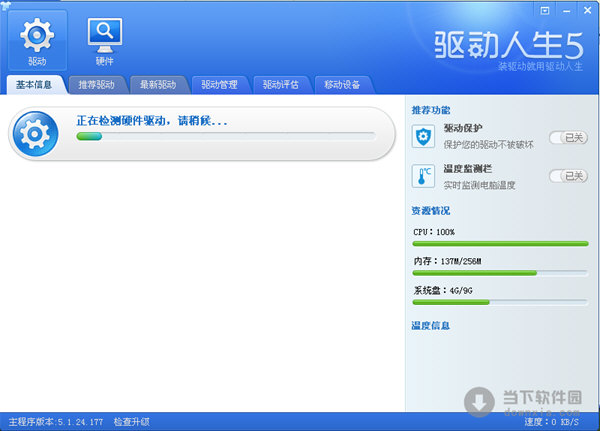
Task: Open the title bar dropdown menu icon
Action: click(545, 10)
